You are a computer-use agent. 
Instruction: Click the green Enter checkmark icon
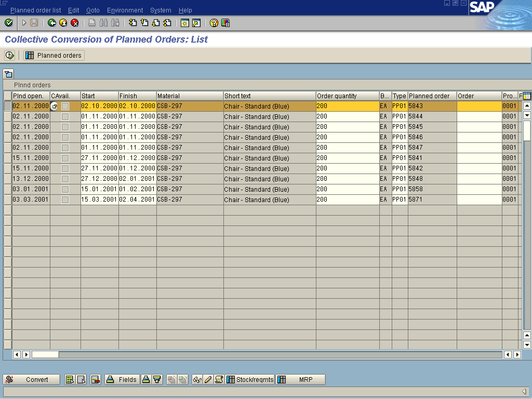[x=9, y=23]
